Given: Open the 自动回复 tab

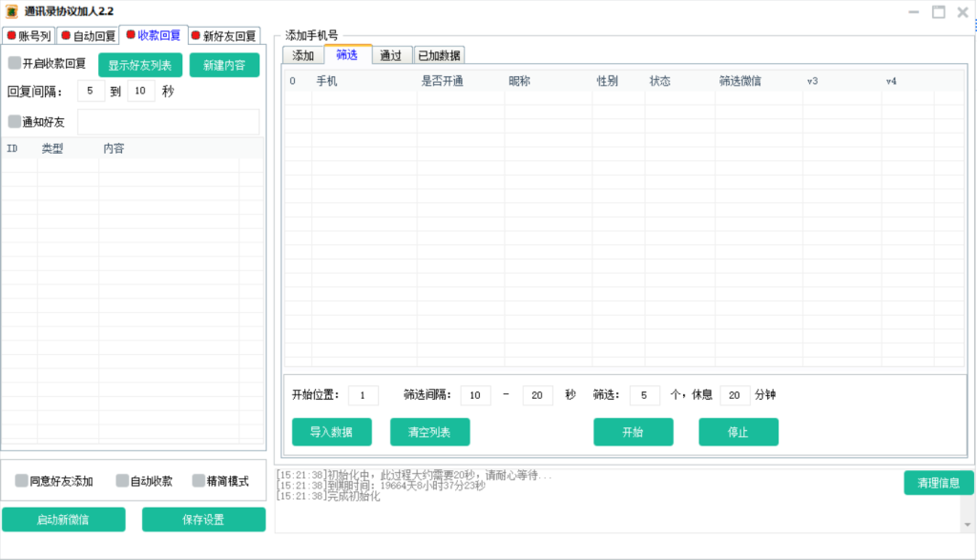Looking at the screenshot, I should pyautogui.click(x=88, y=36).
